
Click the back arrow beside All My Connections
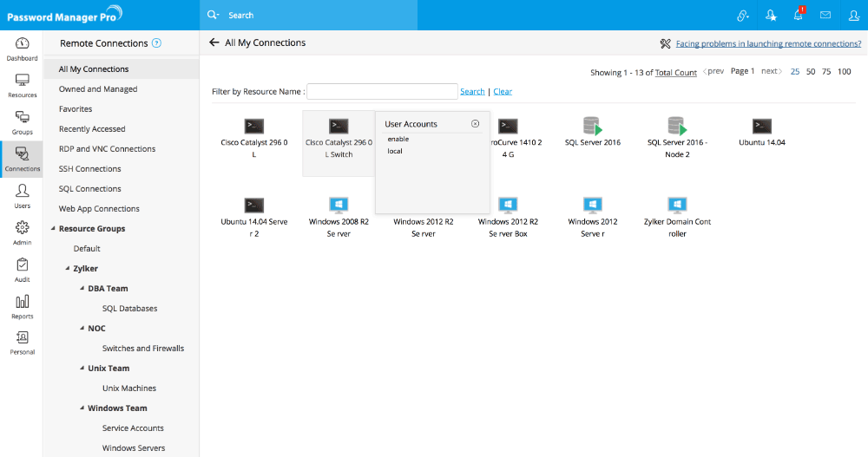214,42
